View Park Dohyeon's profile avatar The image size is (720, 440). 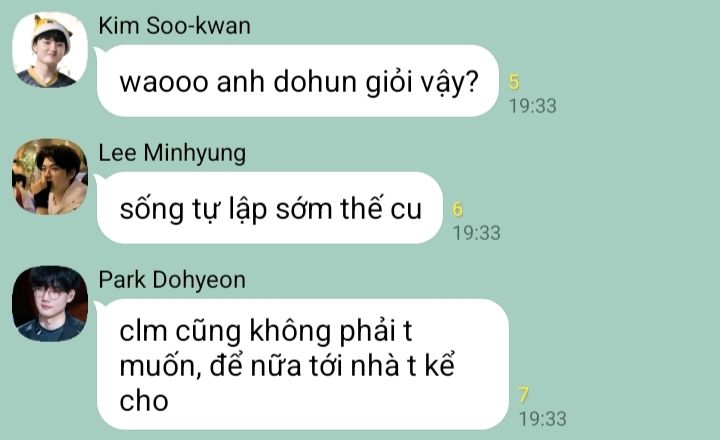click(x=50, y=304)
